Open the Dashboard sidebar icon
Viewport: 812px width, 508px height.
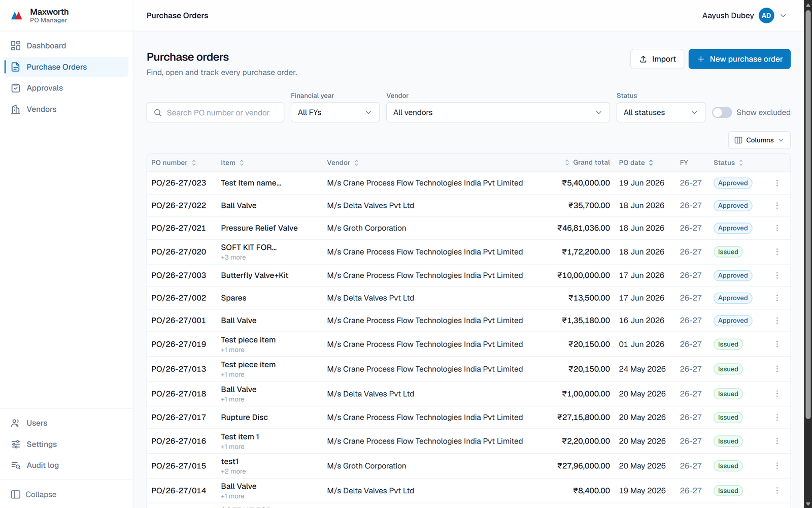[16, 46]
